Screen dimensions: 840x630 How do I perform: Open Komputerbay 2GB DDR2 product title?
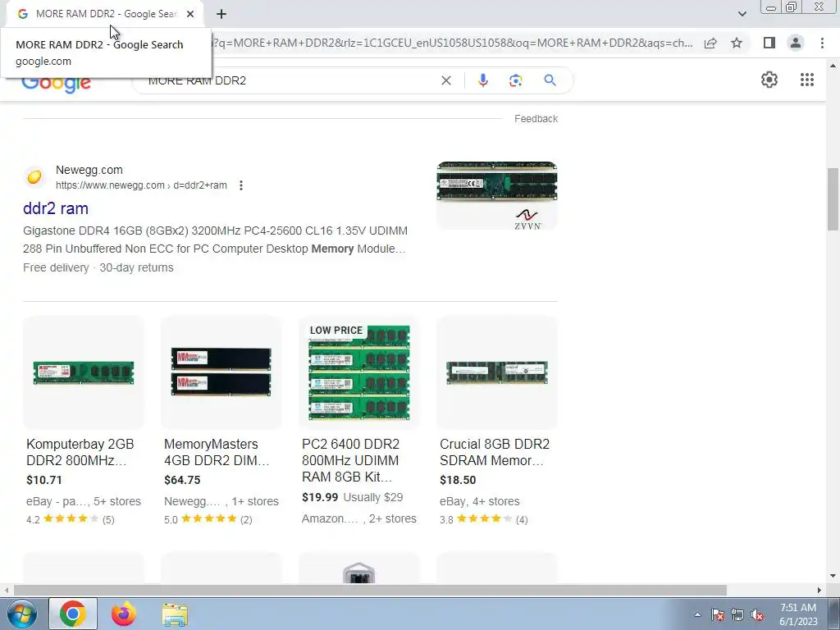[x=80, y=452]
